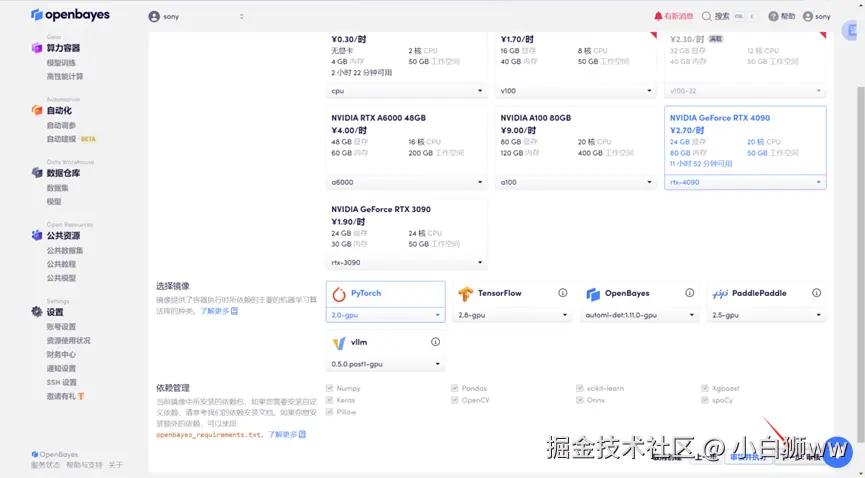Click external link icon after requirements 了解更多

pyautogui.click(x=302, y=434)
